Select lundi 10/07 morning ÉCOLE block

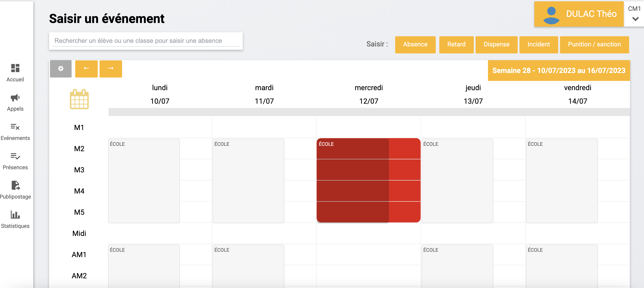click(144, 181)
